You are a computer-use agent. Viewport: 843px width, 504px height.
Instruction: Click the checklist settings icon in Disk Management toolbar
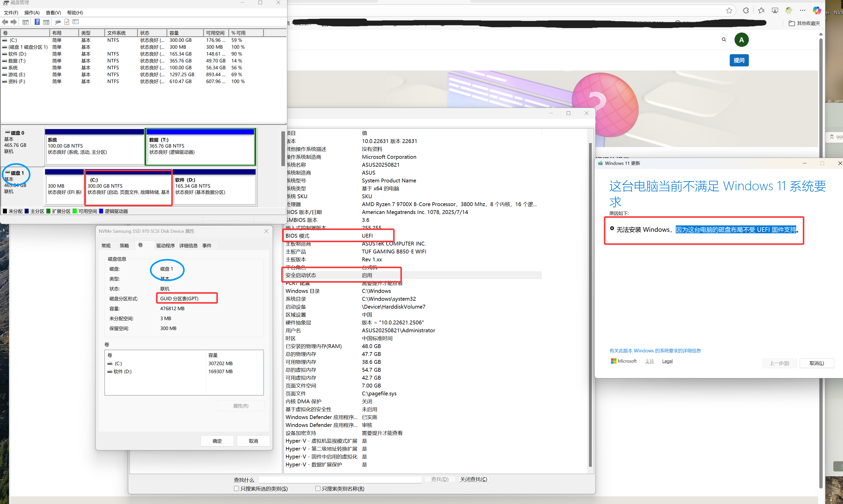coord(75,22)
